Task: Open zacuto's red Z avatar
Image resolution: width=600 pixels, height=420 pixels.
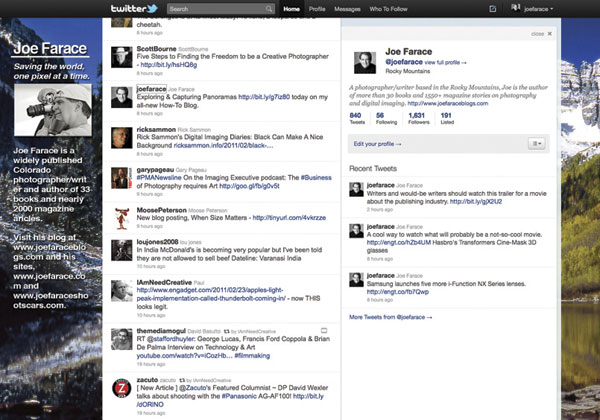Action: [x=122, y=388]
